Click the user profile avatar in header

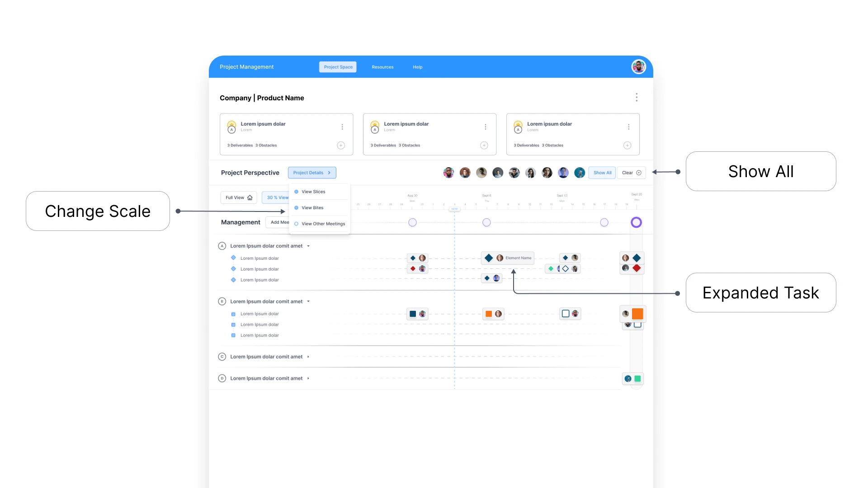[x=638, y=67]
